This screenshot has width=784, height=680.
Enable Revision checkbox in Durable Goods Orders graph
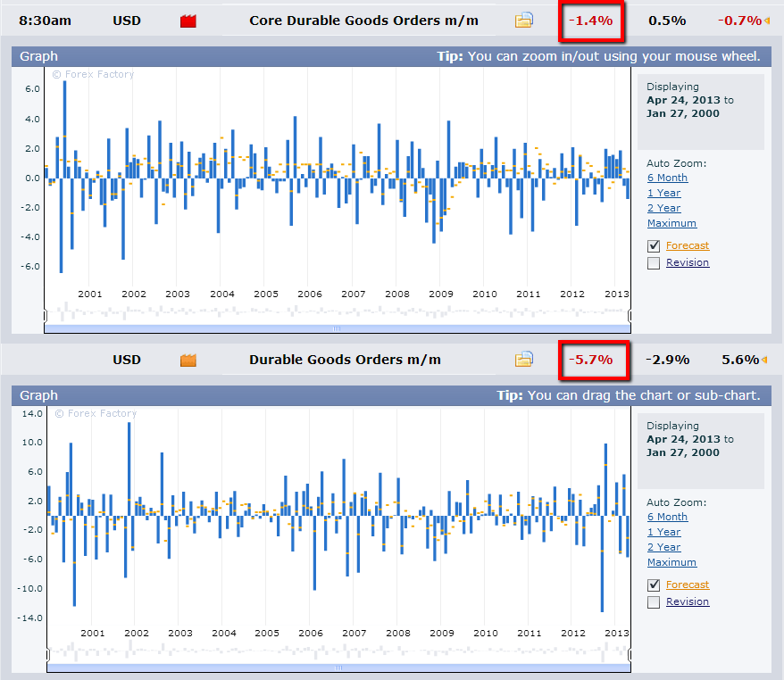coord(654,602)
